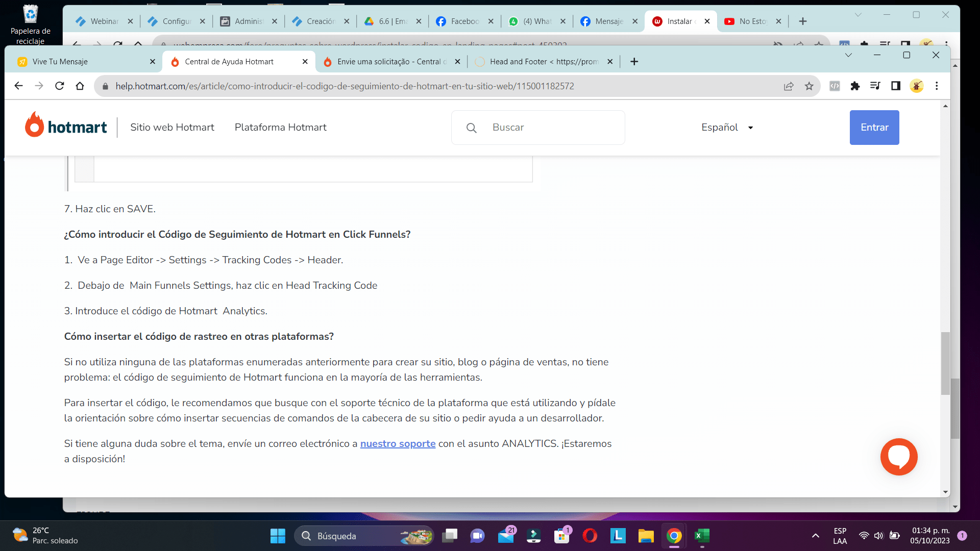The width and height of the screenshot is (980, 551).
Task: Click the notification badge in tray corner
Action: point(962,536)
